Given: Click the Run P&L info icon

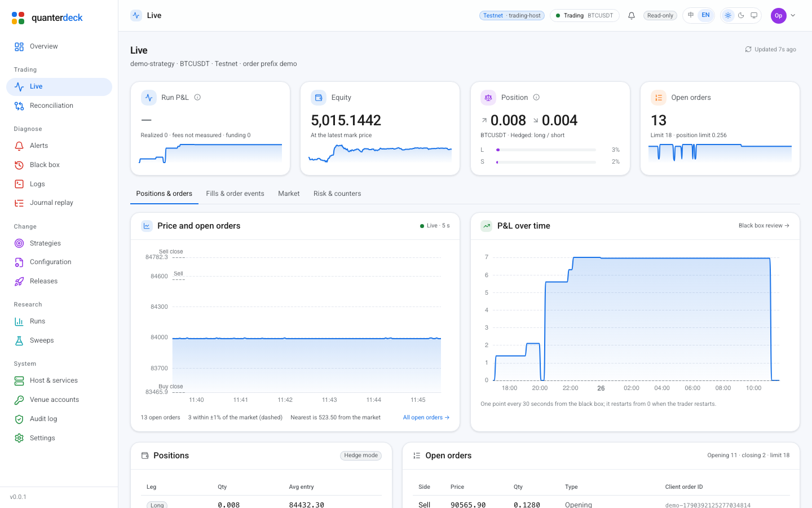Looking at the screenshot, I should [x=197, y=97].
